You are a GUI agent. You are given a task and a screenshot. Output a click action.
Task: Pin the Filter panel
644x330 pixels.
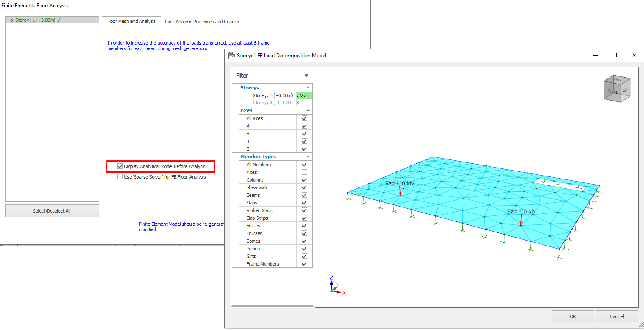point(306,76)
